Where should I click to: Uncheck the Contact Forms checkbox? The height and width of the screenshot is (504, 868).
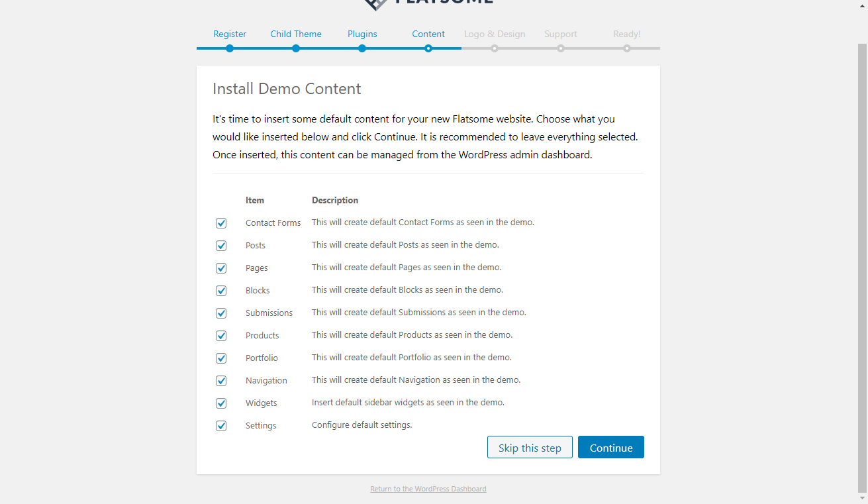(x=221, y=223)
